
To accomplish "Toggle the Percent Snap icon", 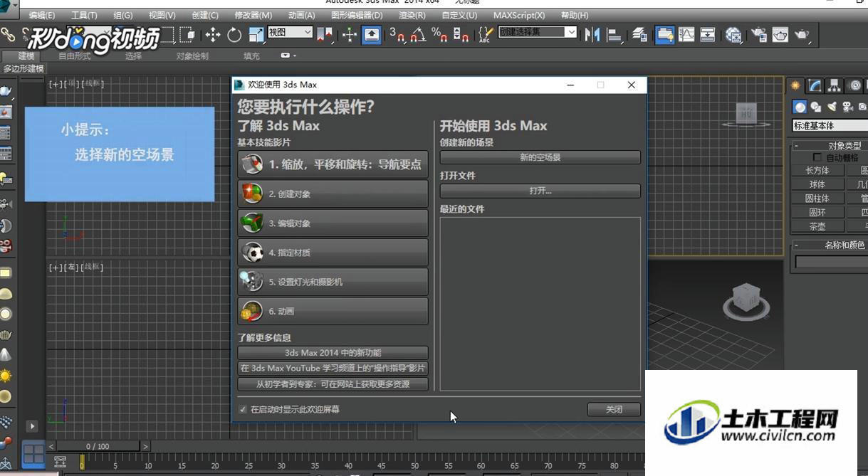I will pos(439,34).
